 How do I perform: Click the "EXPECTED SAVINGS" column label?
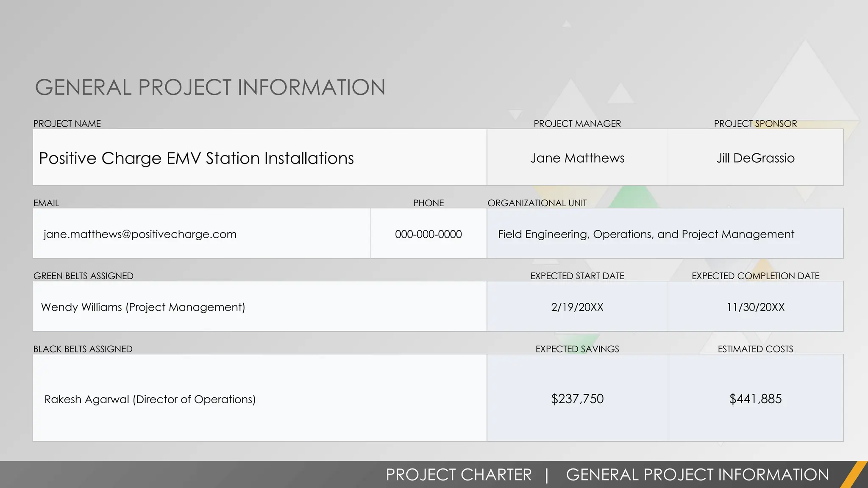coord(577,349)
